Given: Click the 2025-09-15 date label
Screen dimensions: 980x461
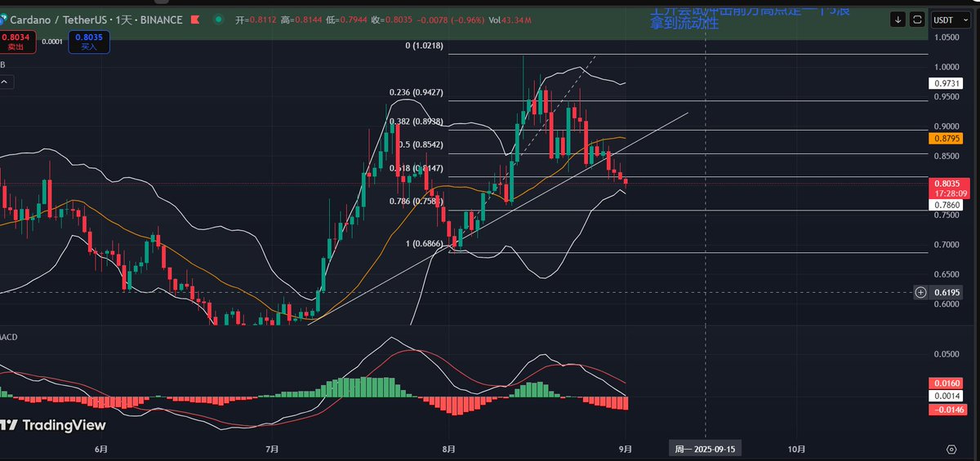Looking at the screenshot, I should point(706,449).
